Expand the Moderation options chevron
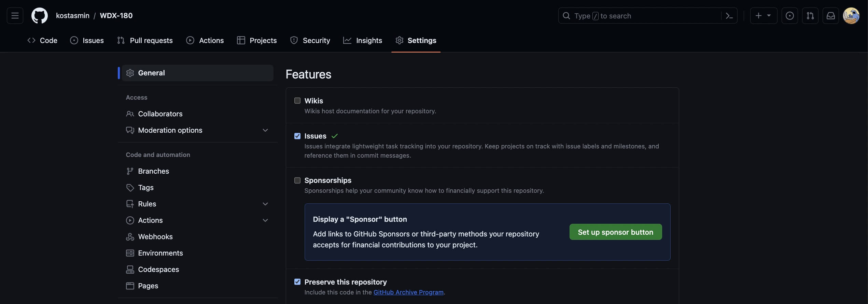868x304 pixels. coord(265,130)
